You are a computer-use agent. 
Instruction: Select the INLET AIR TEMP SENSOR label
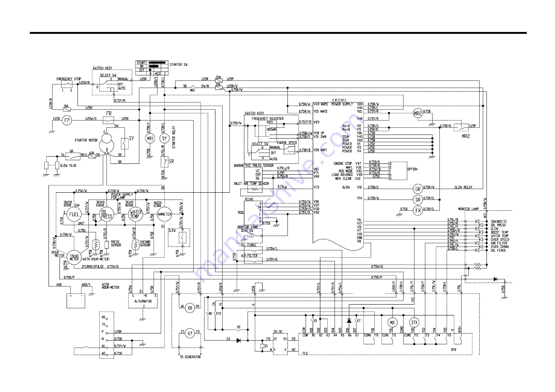[251, 184]
